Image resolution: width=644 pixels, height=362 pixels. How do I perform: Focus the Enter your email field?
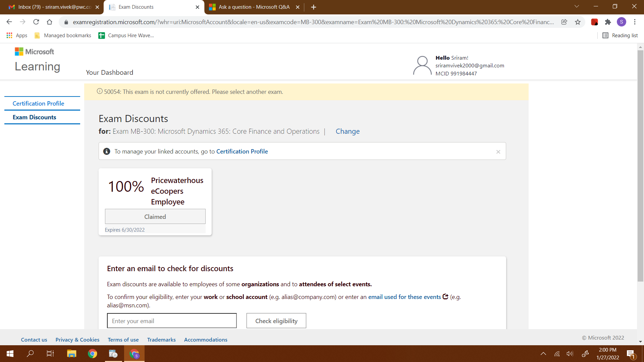[172, 321]
